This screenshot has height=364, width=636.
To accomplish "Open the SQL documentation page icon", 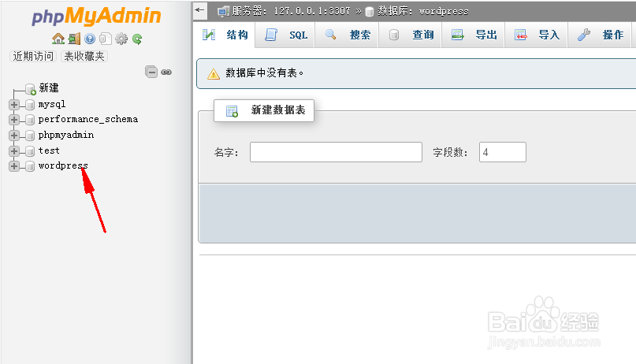I will point(106,39).
